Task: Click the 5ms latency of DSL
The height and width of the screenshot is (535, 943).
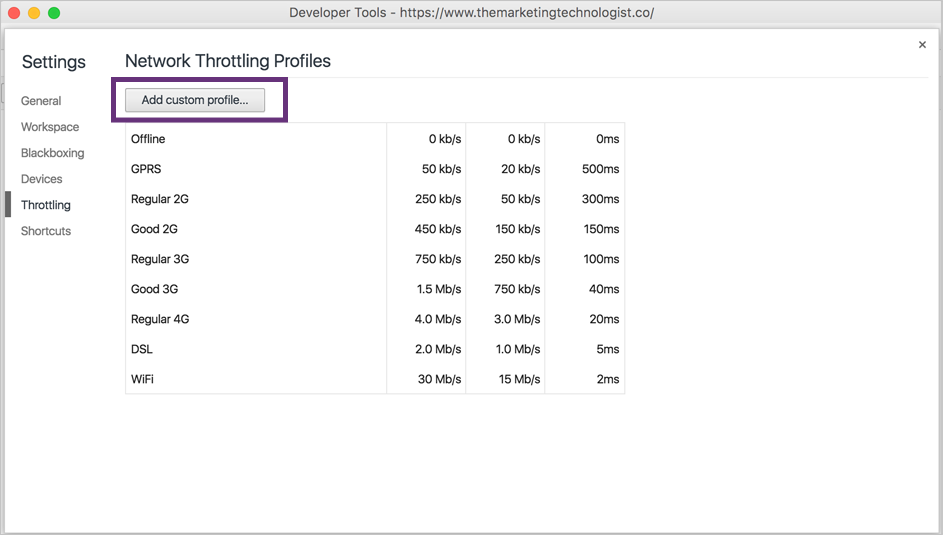Action: (607, 349)
